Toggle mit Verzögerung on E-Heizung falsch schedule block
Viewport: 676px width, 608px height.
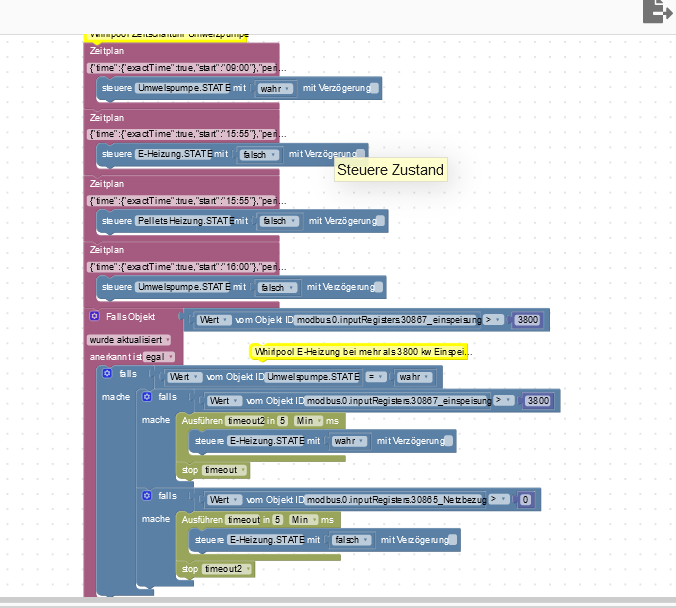click(360, 154)
